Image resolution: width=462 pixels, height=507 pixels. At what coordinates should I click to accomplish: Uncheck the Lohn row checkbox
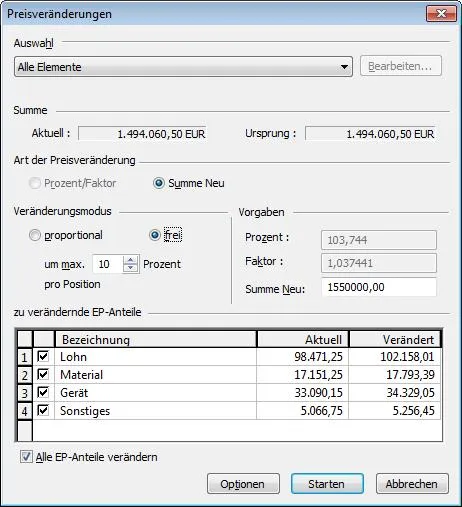pos(43,356)
